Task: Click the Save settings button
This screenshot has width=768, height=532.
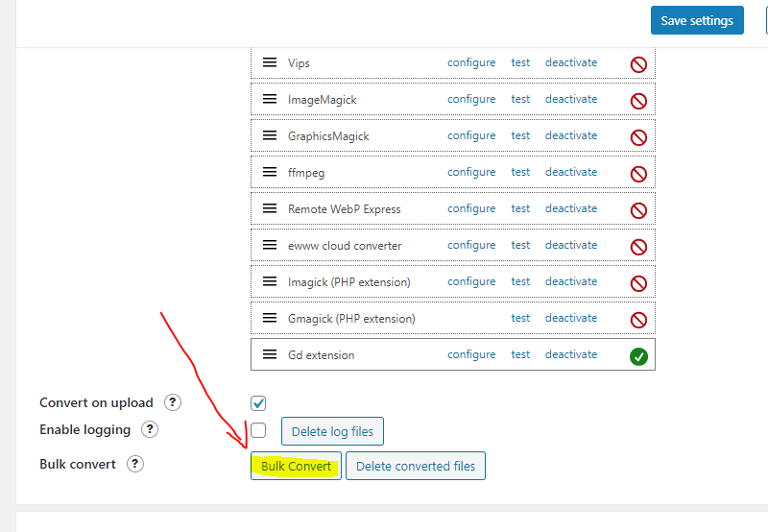Action: (x=697, y=20)
